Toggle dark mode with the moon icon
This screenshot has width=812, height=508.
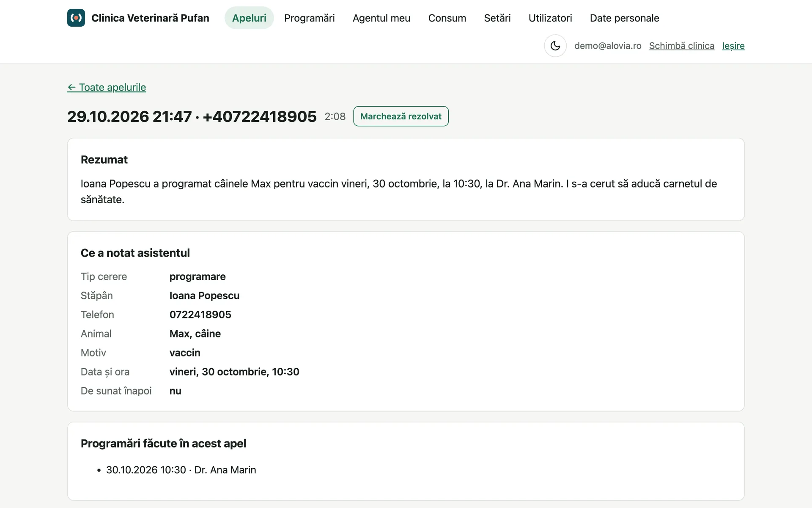(555, 46)
